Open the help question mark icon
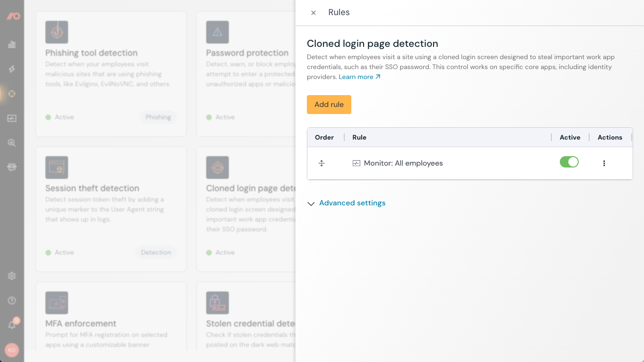This screenshot has height=362, width=644. pyautogui.click(x=12, y=300)
